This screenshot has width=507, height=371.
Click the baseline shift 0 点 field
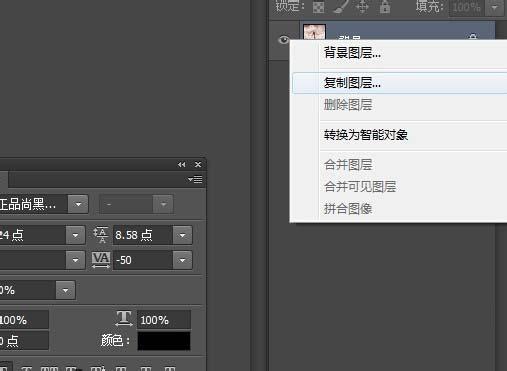(x=24, y=341)
